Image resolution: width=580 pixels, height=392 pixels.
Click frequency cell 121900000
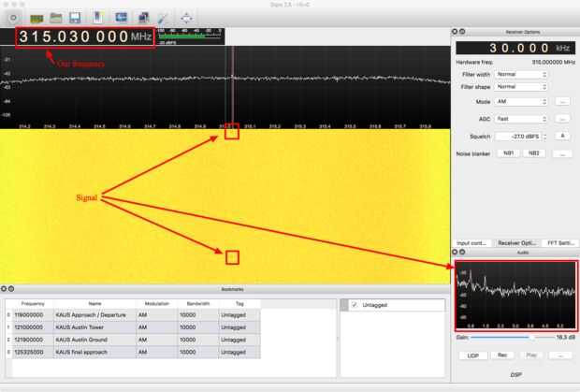point(33,340)
